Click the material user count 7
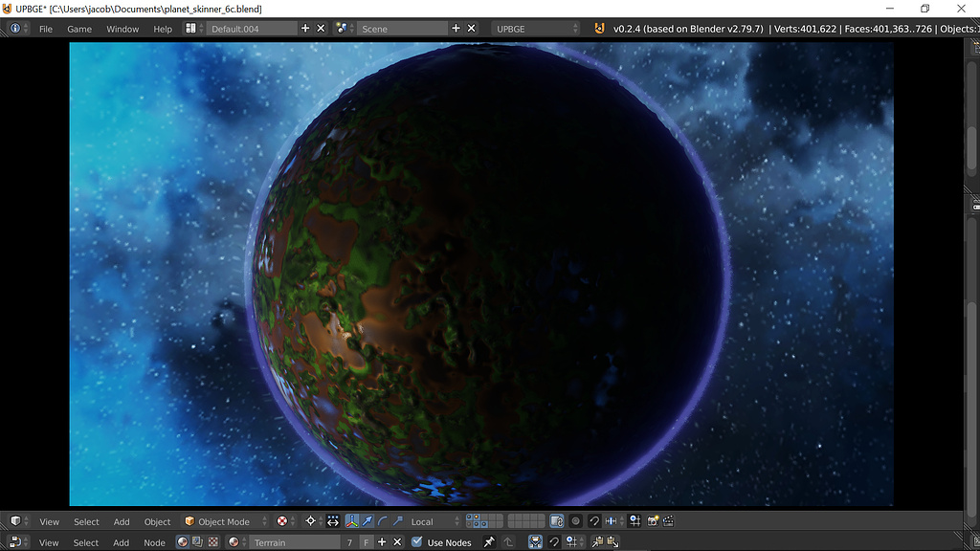980x551 pixels. (x=349, y=542)
